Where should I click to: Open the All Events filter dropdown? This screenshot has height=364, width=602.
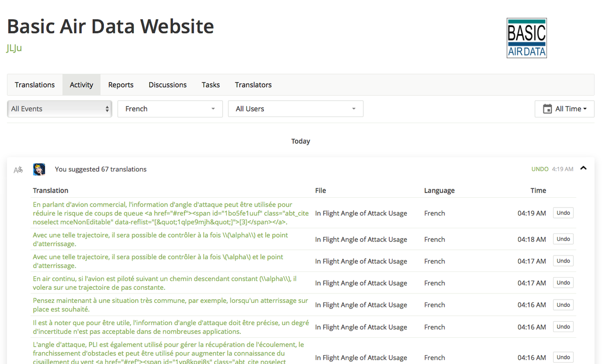pyautogui.click(x=60, y=109)
